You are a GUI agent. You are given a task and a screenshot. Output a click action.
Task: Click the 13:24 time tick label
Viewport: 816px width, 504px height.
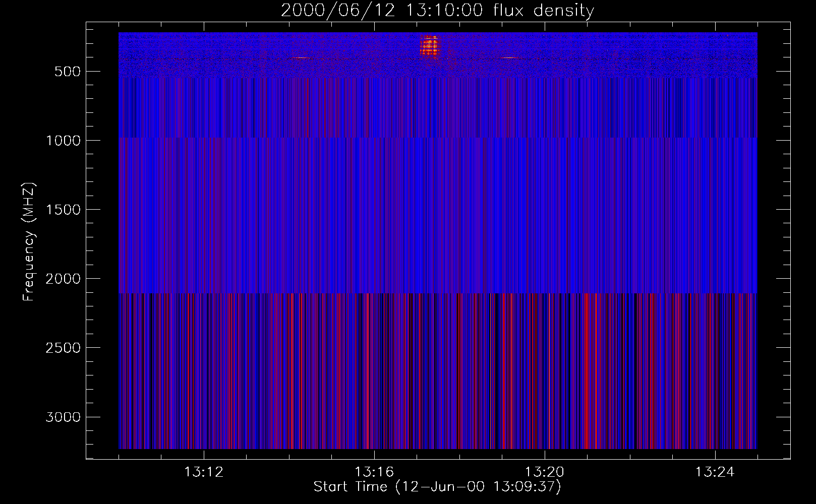click(x=715, y=472)
